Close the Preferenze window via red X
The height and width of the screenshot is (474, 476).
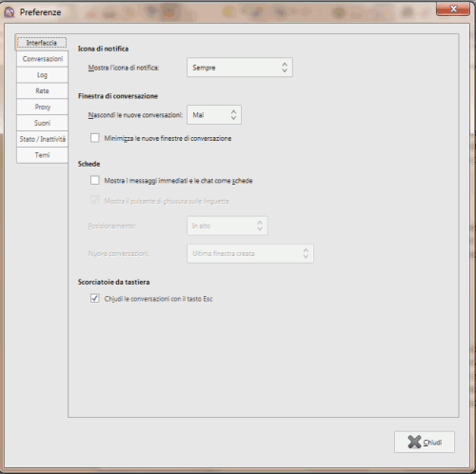453,9
